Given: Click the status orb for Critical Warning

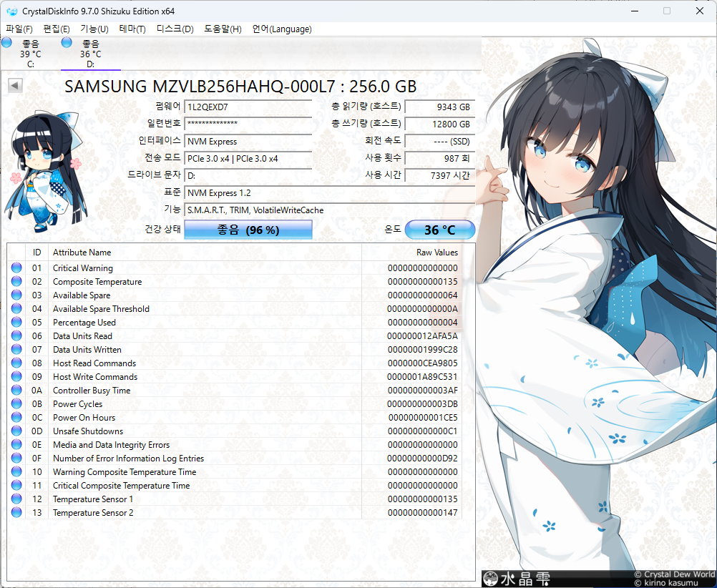Looking at the screenshot, I should (x=16, y=268).
